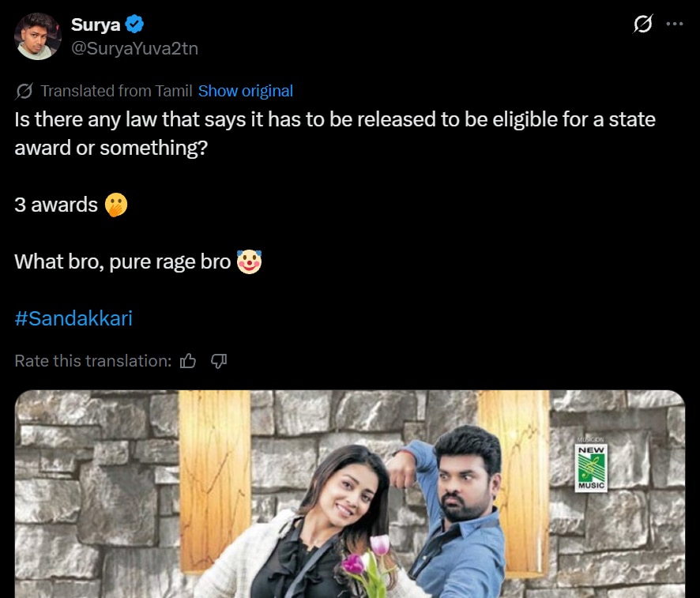
Task: Click the "What bro, pure rage bro" line
Action: coord(122,261)
